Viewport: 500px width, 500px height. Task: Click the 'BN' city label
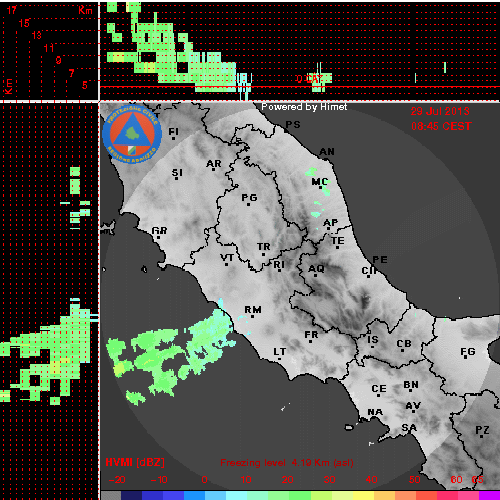pyautogui.click(x=411, y=385)
